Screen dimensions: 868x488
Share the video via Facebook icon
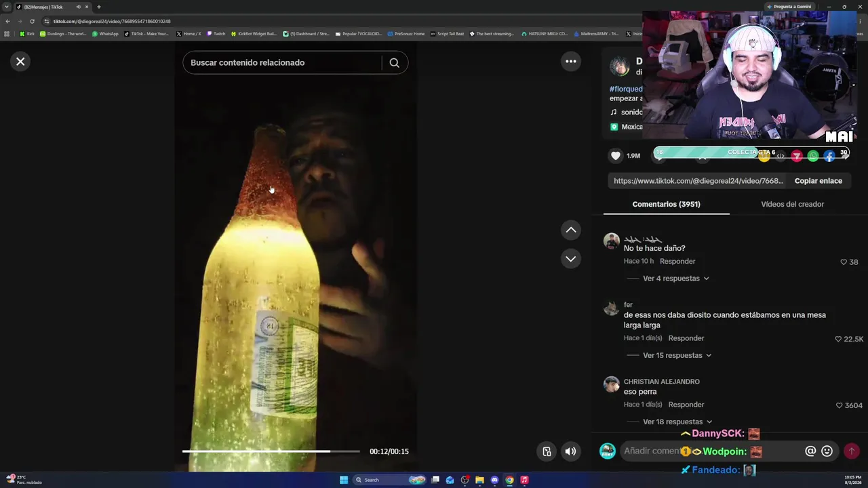pos(829,157)
